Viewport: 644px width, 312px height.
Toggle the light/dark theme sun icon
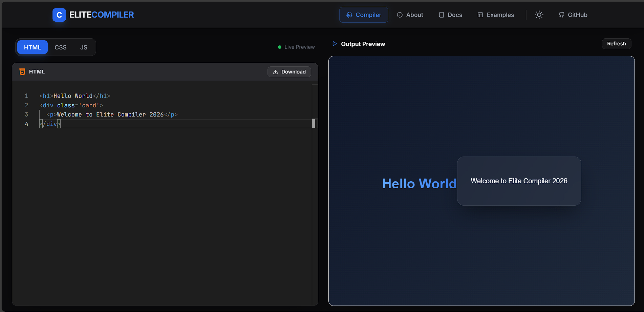[x=539, y=15]
